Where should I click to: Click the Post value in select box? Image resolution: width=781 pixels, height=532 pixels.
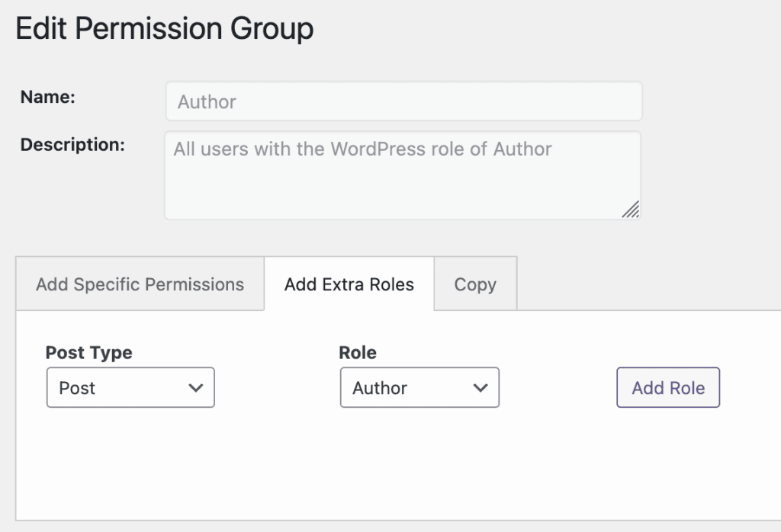coord(77,388)
